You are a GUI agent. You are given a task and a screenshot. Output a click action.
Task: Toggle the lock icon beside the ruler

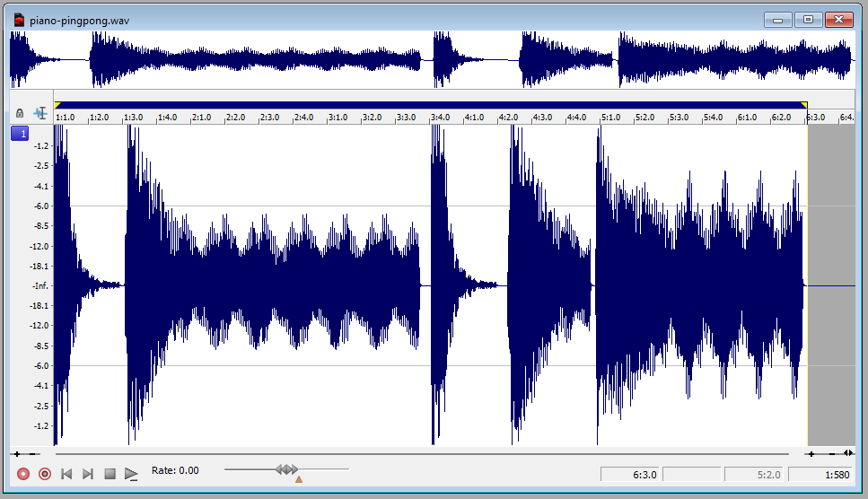coord(20,113)
